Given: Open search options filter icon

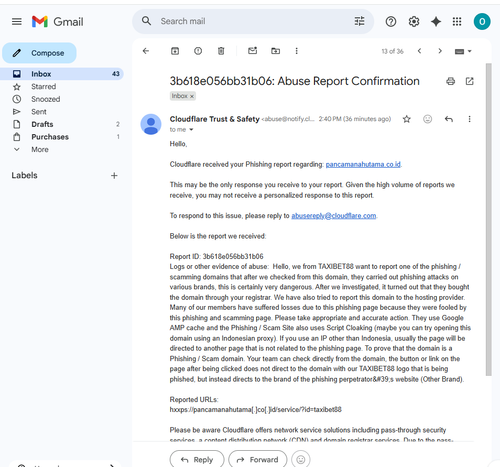Looking at the screenshot, I should coord(359,21).
